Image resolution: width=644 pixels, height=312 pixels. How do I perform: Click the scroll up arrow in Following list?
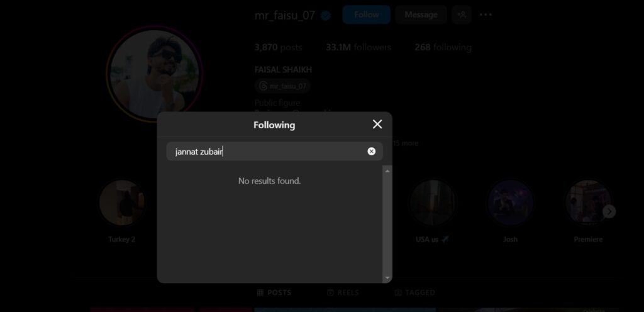(387, 170)
